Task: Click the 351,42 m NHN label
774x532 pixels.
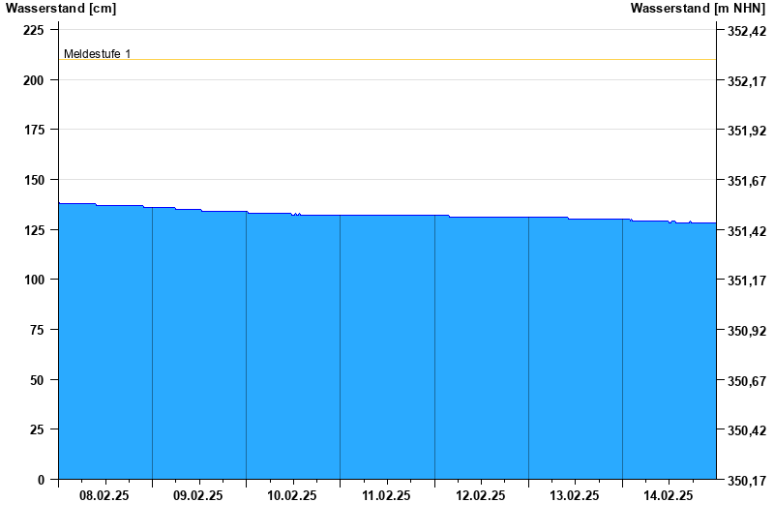Action: tap(747, 231)
